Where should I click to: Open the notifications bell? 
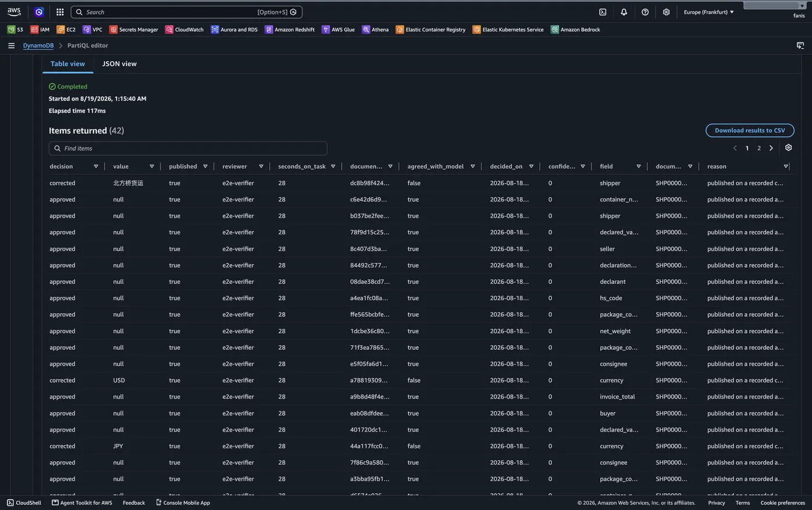coord(624,12)
